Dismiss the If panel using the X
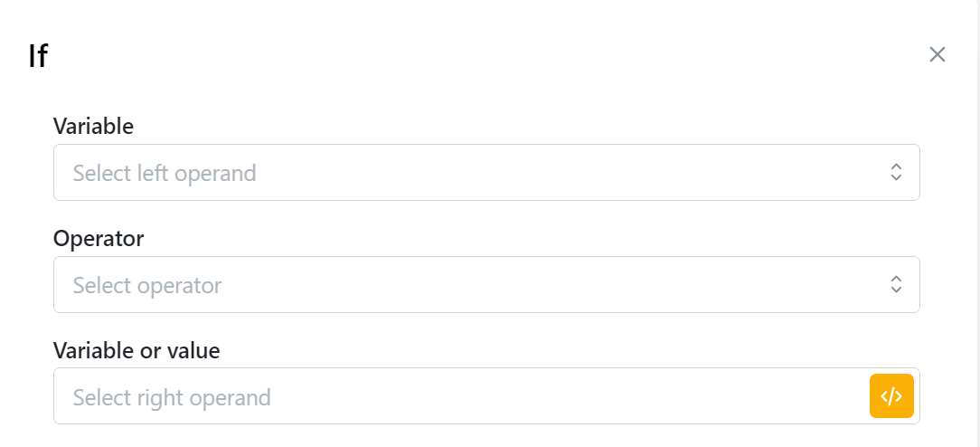This screenshot has height=447, width=980. coord(938,54)
